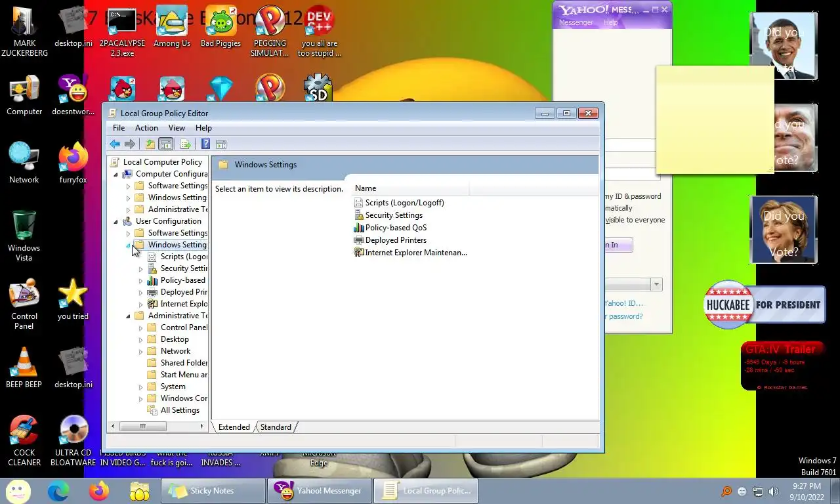Toggle Show/Hide Console Tree toolbar button

point(166,144)
